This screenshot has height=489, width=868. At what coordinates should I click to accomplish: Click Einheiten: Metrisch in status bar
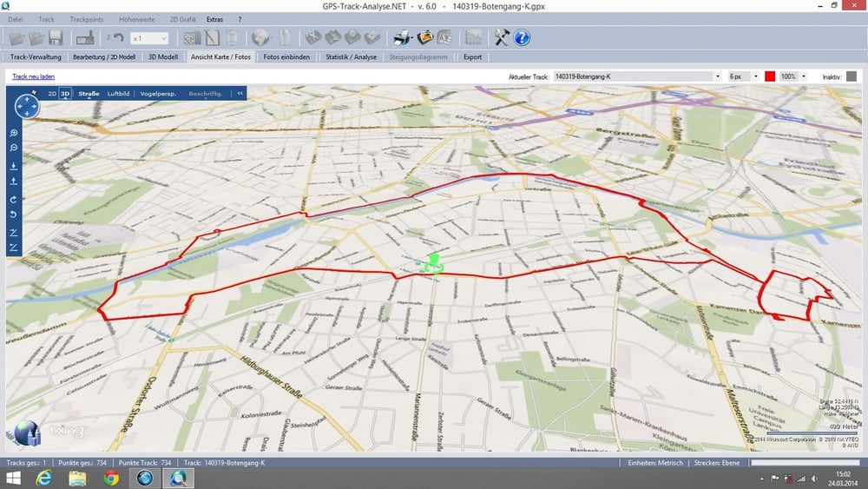pos(654,463)
